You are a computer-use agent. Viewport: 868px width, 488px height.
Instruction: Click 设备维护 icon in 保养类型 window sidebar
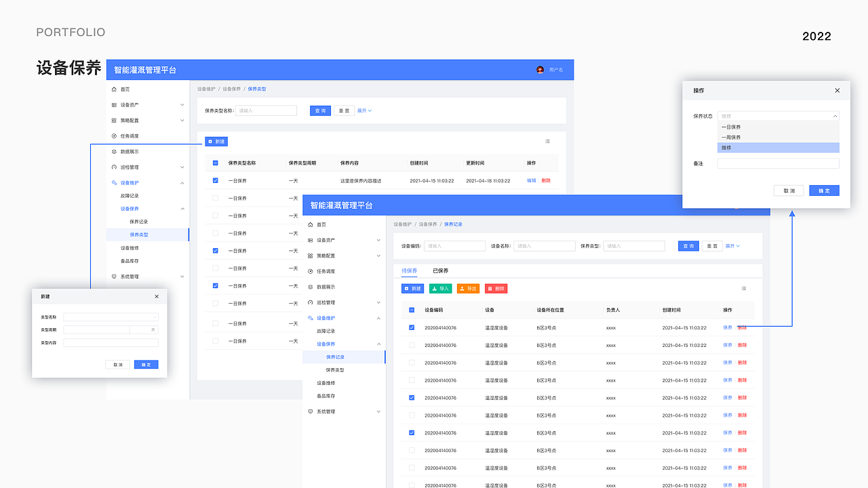coord(114,183)
